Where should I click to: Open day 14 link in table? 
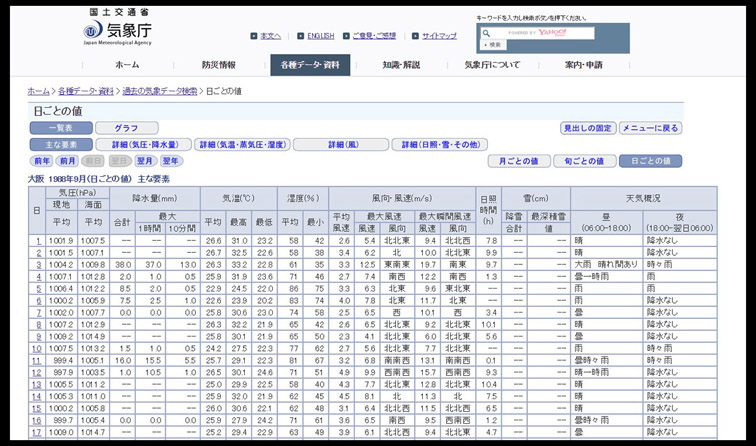[x=37, y=396]
